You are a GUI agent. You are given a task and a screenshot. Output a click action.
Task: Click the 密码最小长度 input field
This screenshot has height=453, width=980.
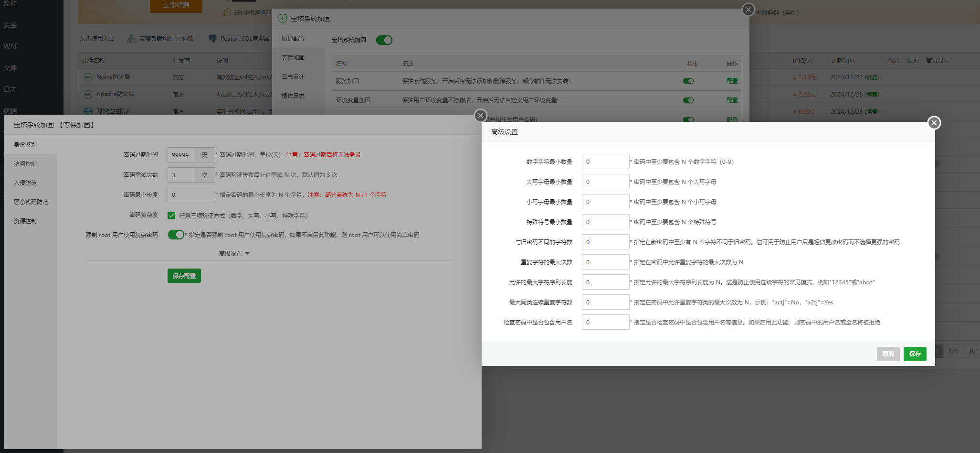pyautogui.click(x=191, y=195)
